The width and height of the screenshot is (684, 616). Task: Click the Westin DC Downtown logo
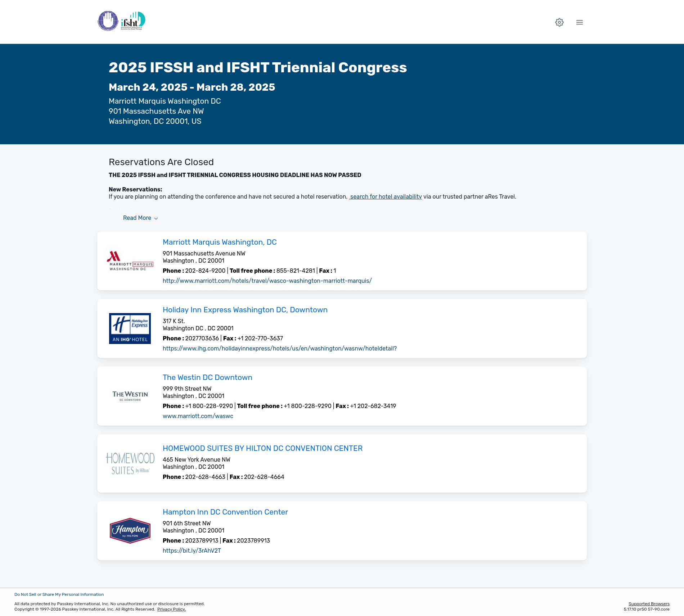click(130, 396)
